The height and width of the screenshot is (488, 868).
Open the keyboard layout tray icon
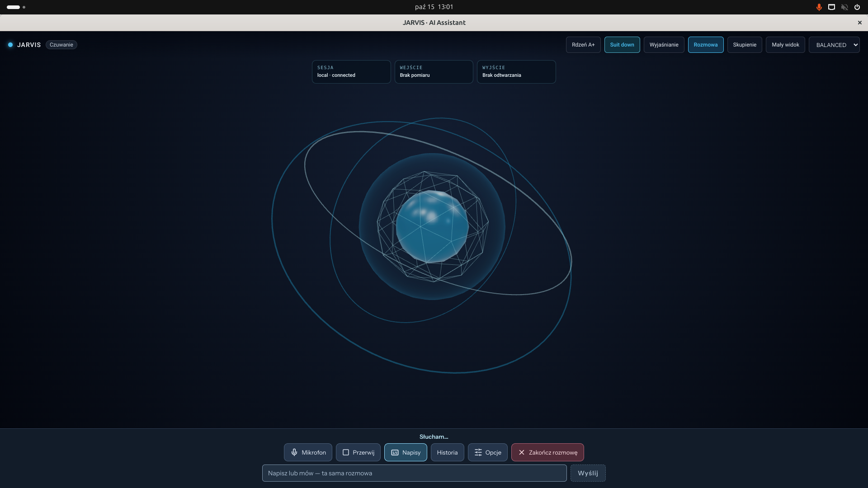point(831,7)
